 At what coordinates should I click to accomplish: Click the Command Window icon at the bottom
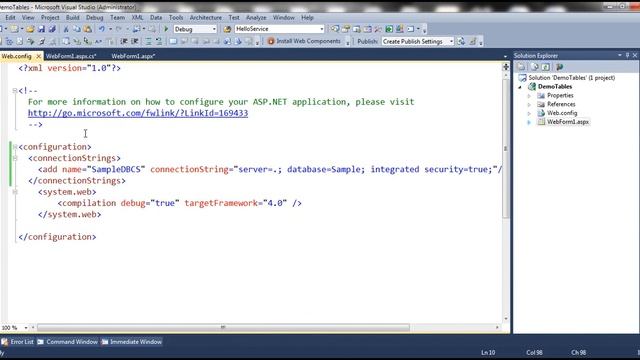point(40,342)
